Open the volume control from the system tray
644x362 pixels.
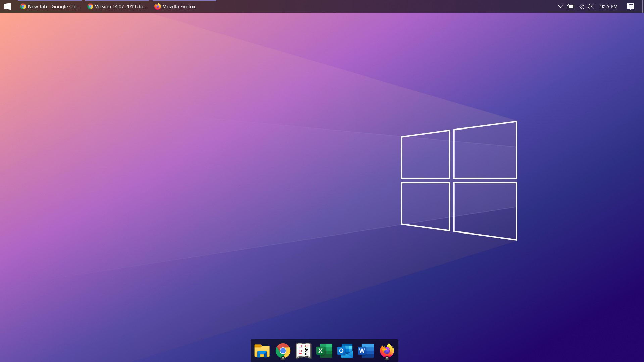(590, 6)
